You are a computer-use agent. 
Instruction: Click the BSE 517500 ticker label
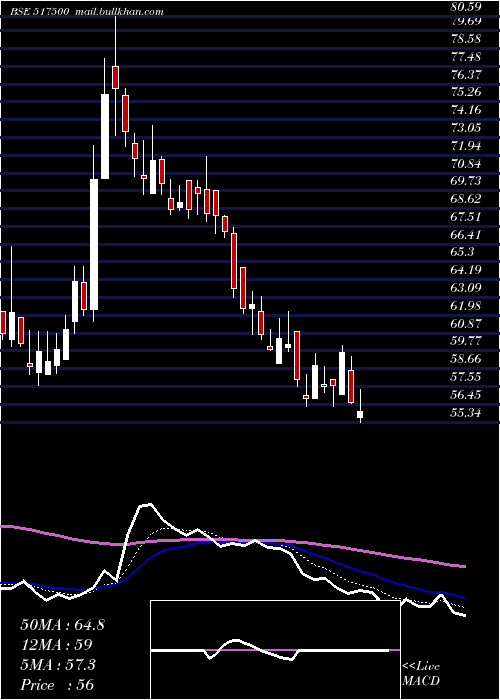(x=40, y=12)
